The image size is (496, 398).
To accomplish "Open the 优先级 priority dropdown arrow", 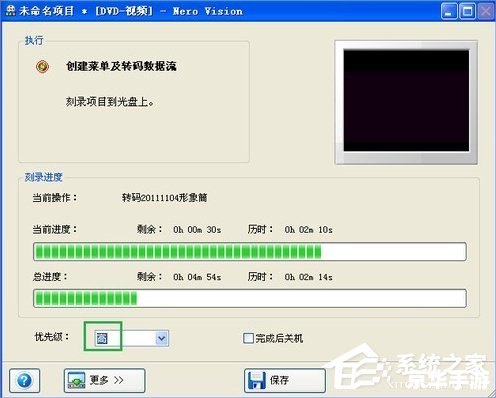I will click(161, 338).
